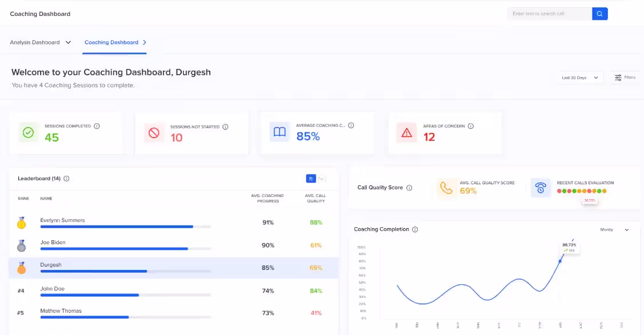Image resolution: width=644 pixels, height=335 pixels.
Task: Click the Average Coaching book icon
Action: (279, 132)
